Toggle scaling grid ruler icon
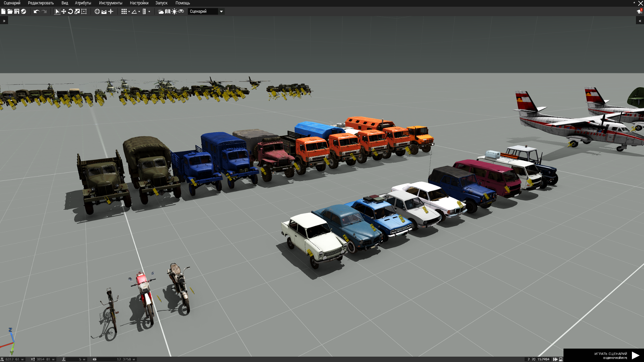This screenshot has height=362, width=644. point(144,11)
